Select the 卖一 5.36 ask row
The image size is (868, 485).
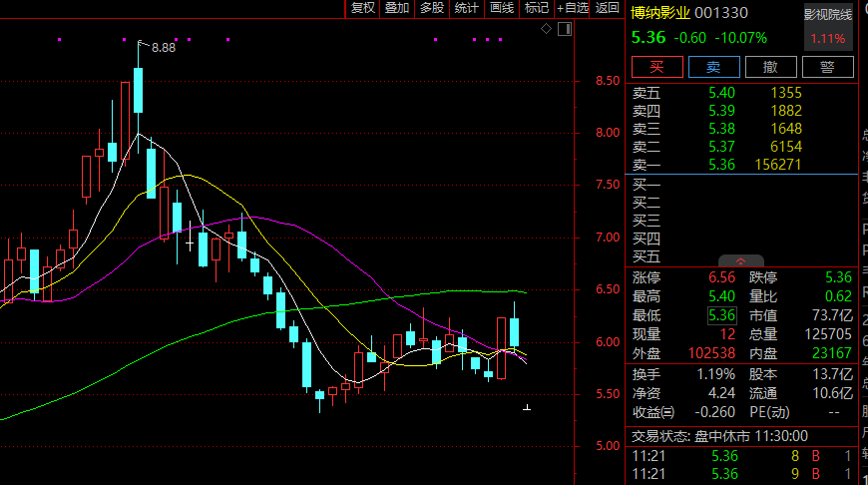coord(741,165)
